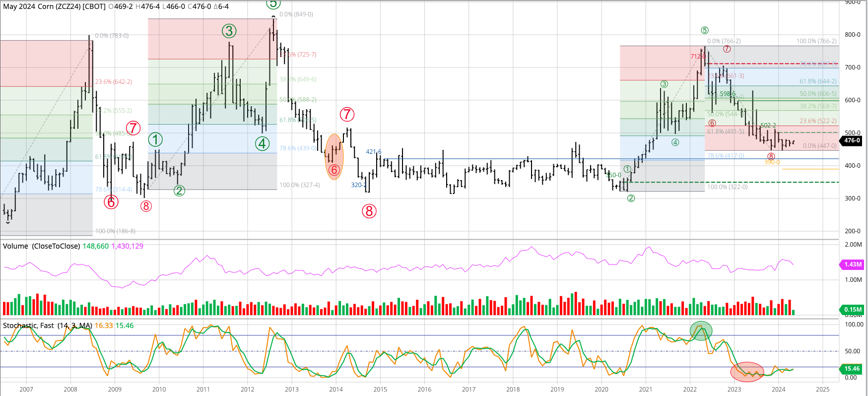Click the green 350-0 price annotation
The image size is (868, 396).
(x=613, y=175)
